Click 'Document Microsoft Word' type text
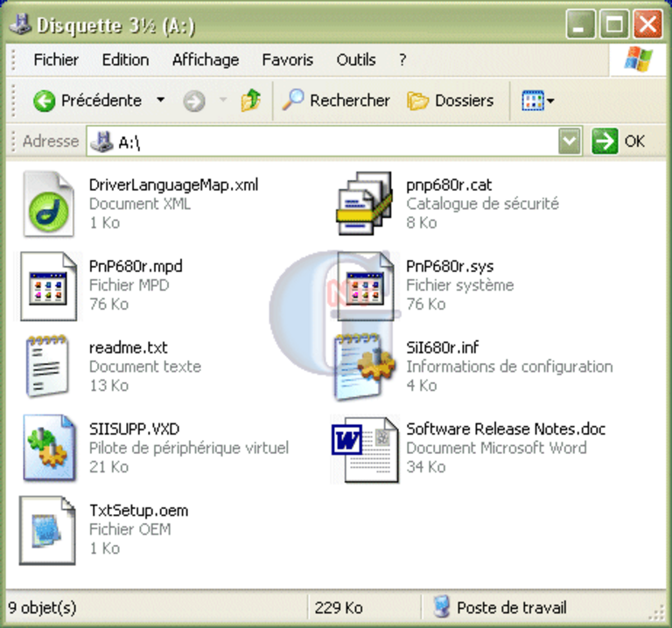Image resolution: width=672 pixels, height=628 pixels. click(x=496, y=448)
